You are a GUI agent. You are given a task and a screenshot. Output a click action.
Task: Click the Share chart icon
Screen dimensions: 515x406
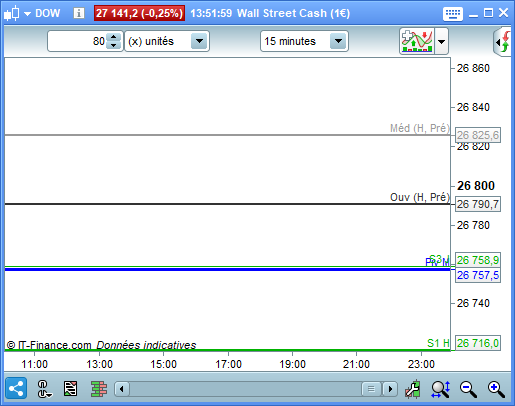tap(16, 388)
